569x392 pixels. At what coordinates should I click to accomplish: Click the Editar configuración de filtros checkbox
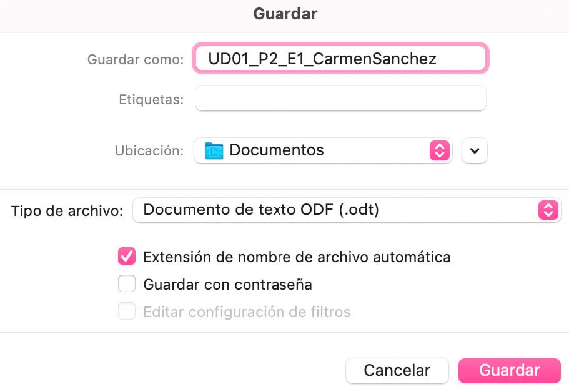point(127,311)
